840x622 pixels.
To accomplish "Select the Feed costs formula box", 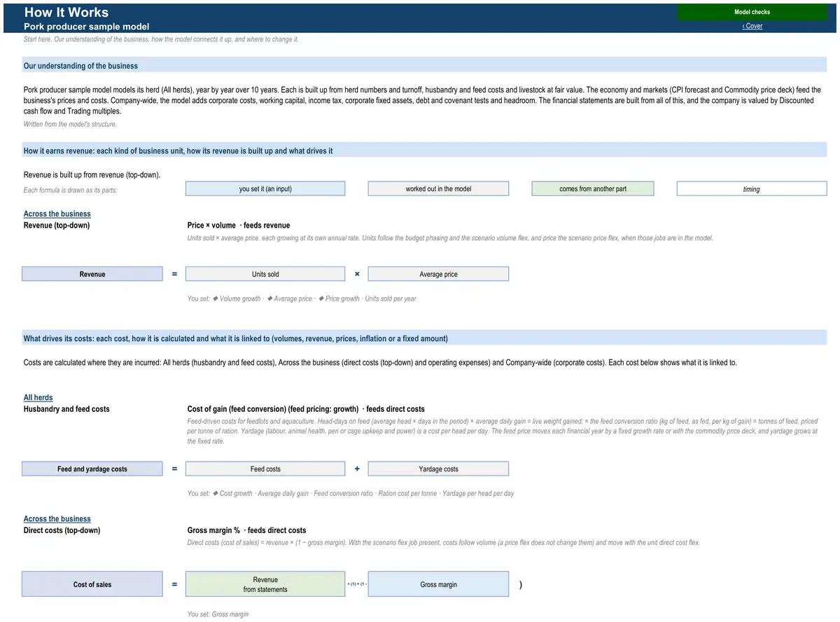I will click(x=265, y=469).
